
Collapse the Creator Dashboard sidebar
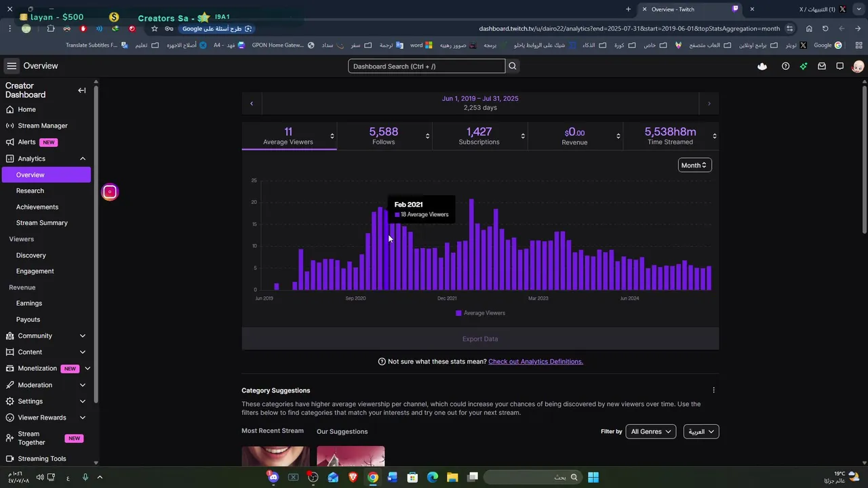tap(82, 90)
